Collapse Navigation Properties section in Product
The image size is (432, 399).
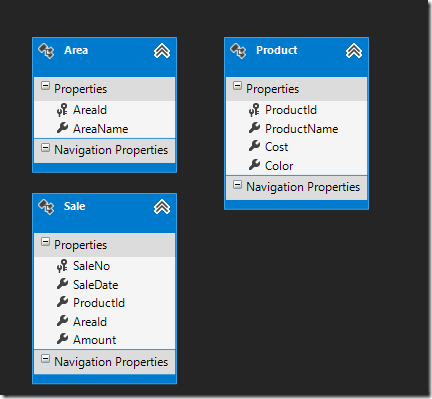click(x=237, y=184)
